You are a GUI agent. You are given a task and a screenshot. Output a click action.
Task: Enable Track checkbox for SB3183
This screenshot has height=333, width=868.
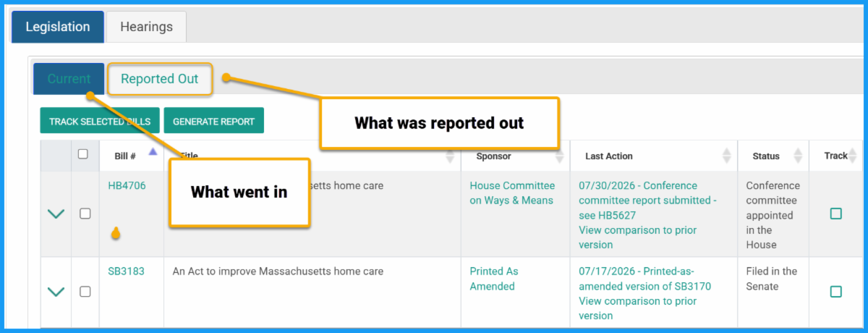click(835, 292)
